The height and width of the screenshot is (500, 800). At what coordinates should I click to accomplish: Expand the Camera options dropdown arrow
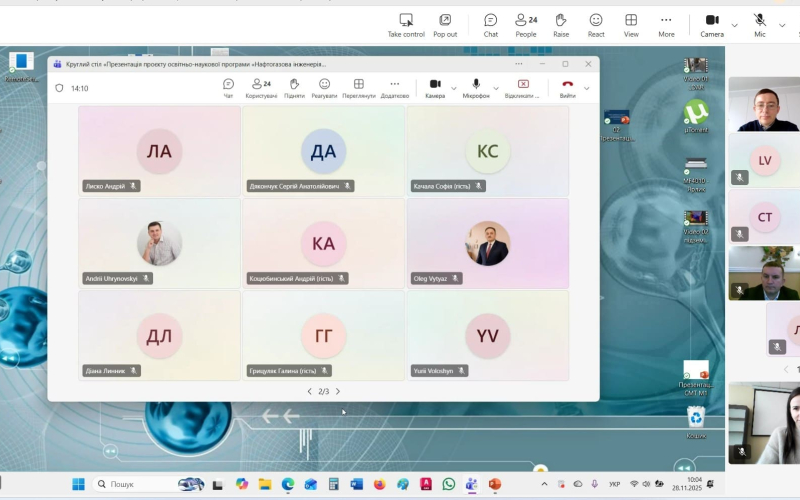(x=735, y=25)
